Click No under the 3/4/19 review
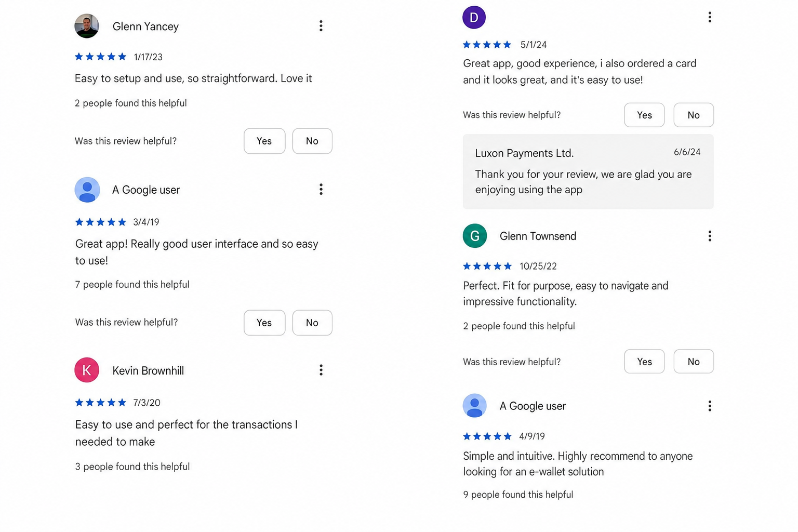Screen dimensions: 798x532 tap(312, 323)
